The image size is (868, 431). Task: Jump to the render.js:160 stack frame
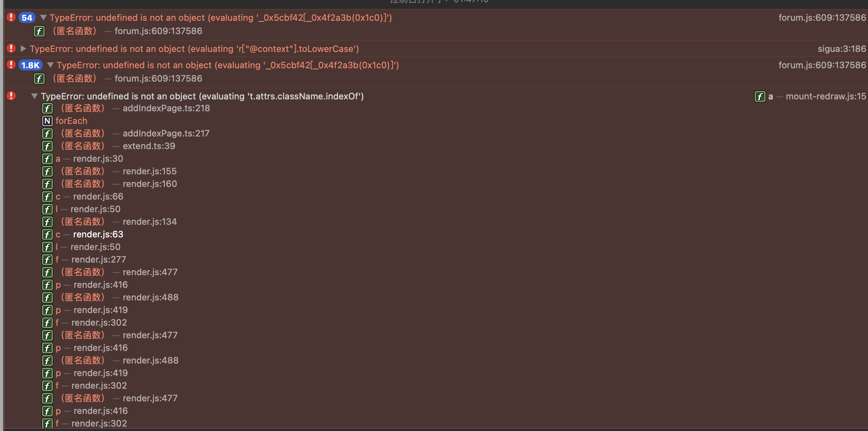[x=150, y=184]
